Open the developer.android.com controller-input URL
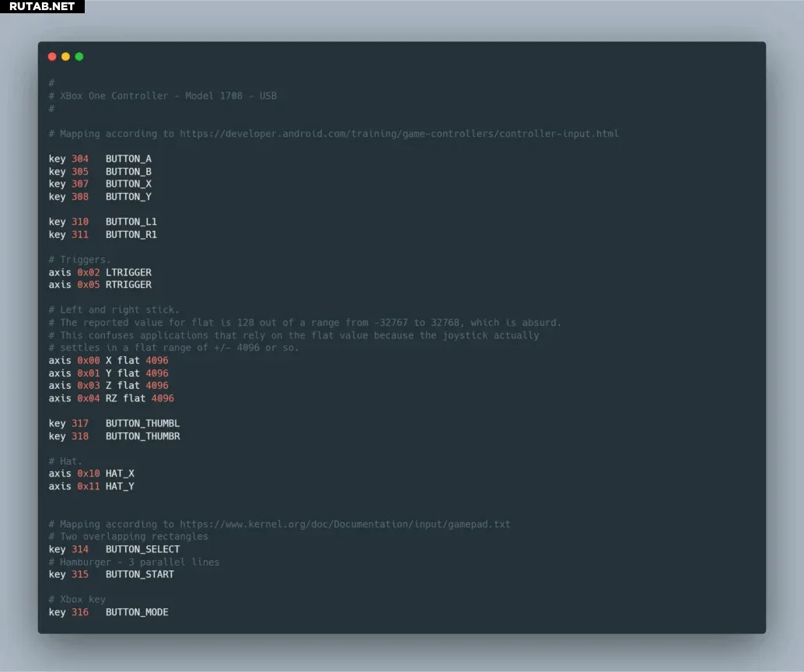 (x=399, y=134)
